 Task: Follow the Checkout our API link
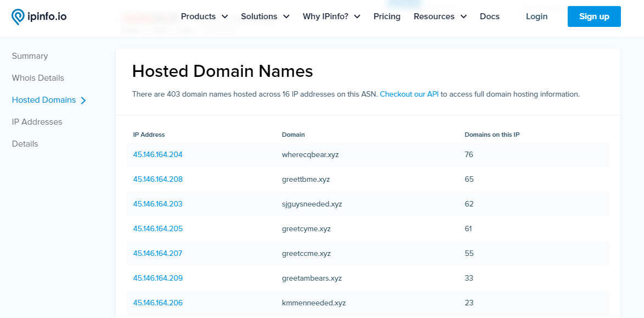(x=409, y=94)
